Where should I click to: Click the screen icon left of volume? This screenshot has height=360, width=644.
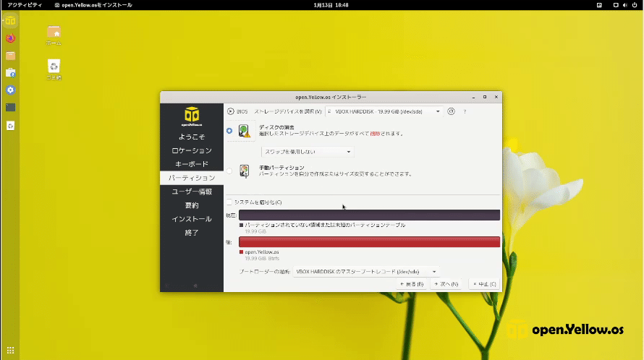(x=616, y=5)
